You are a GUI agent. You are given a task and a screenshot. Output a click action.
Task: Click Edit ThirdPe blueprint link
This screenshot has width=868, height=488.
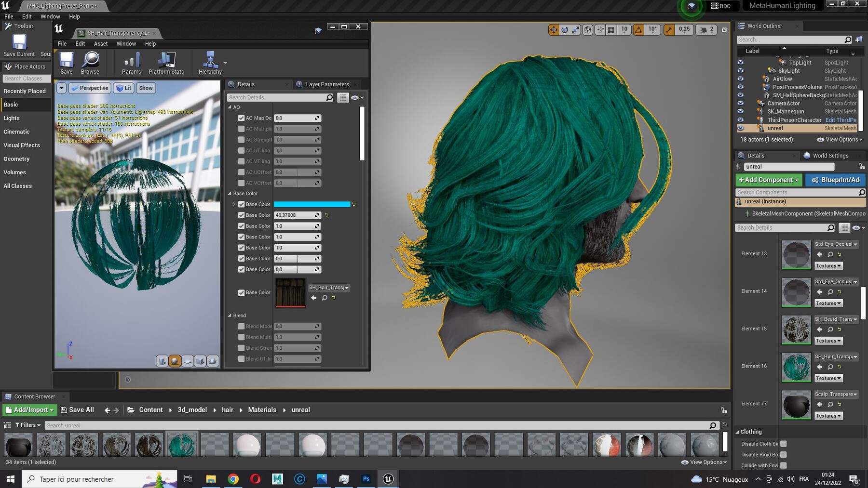pyautogui.click(x=841, y=120)
